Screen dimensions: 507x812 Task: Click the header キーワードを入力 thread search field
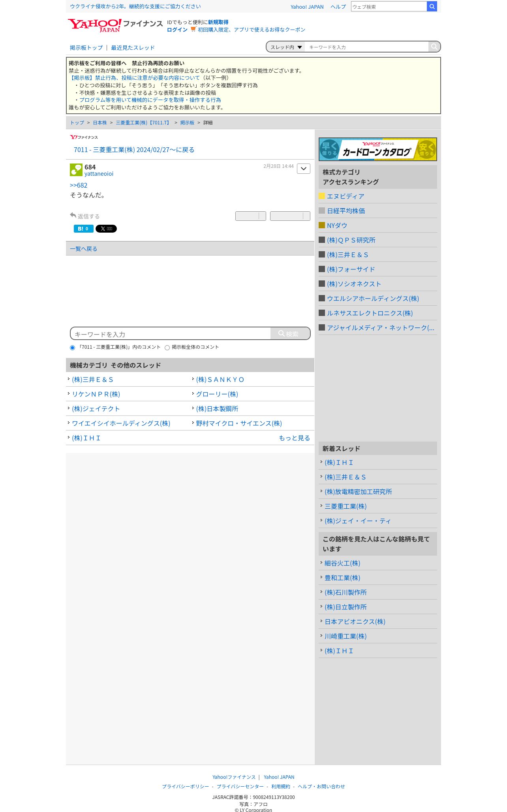(366, 47)
